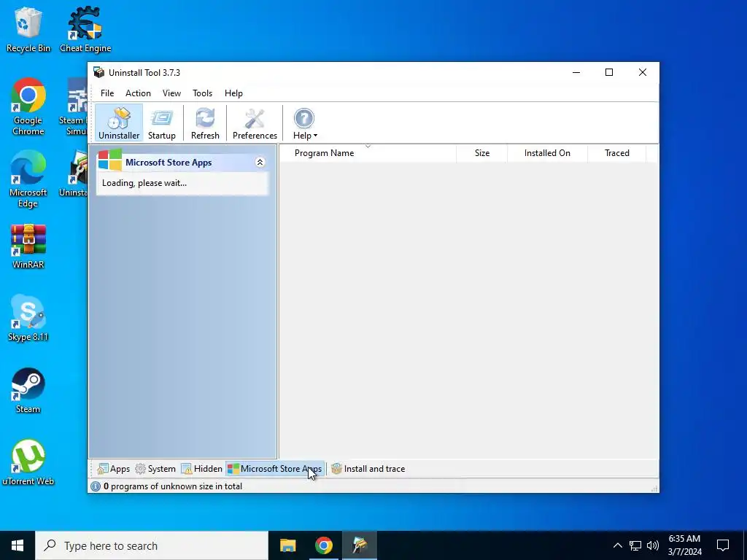Collapse the Microsoft Store Apps panel

tap(260, 163)
